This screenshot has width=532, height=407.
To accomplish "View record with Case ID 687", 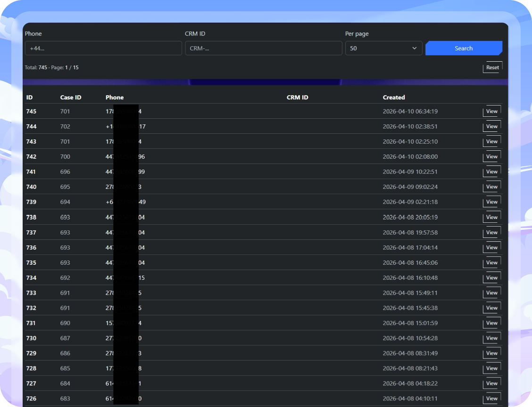I will 491,338.
